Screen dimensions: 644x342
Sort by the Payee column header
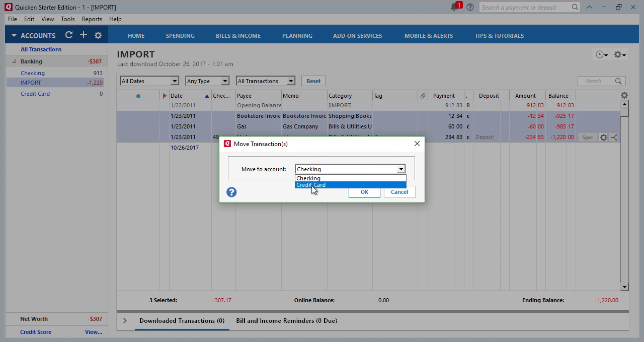tap(258, 96)
